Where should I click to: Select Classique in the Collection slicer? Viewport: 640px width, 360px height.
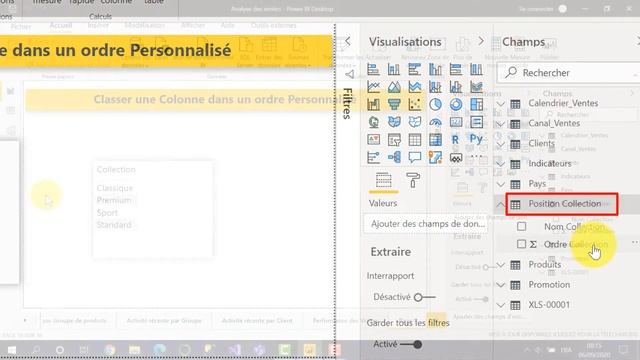point(115,188)
